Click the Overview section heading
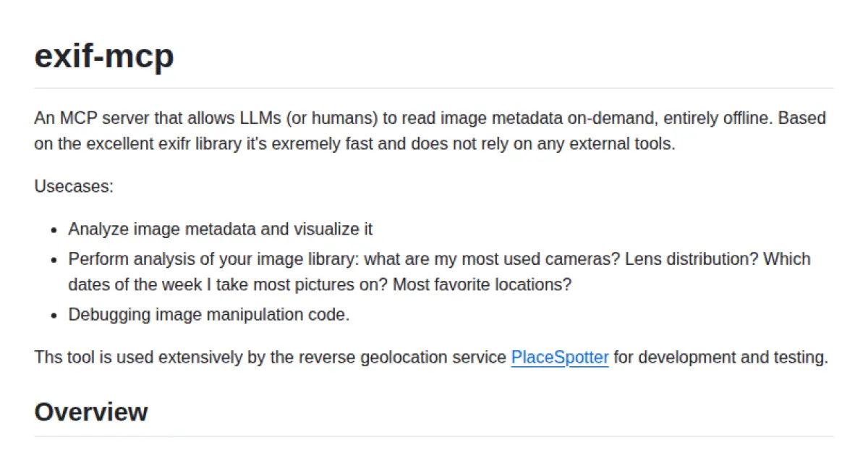 tap(90, 412)
